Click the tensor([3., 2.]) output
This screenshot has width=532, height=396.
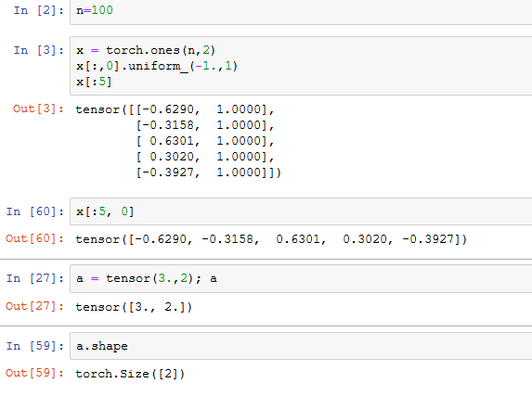134,307
